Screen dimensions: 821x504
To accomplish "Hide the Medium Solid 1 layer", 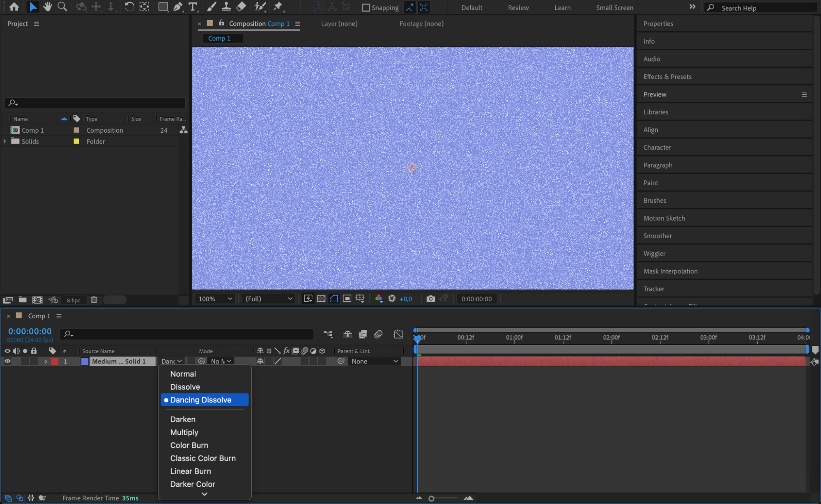I will tap(7, 361).
